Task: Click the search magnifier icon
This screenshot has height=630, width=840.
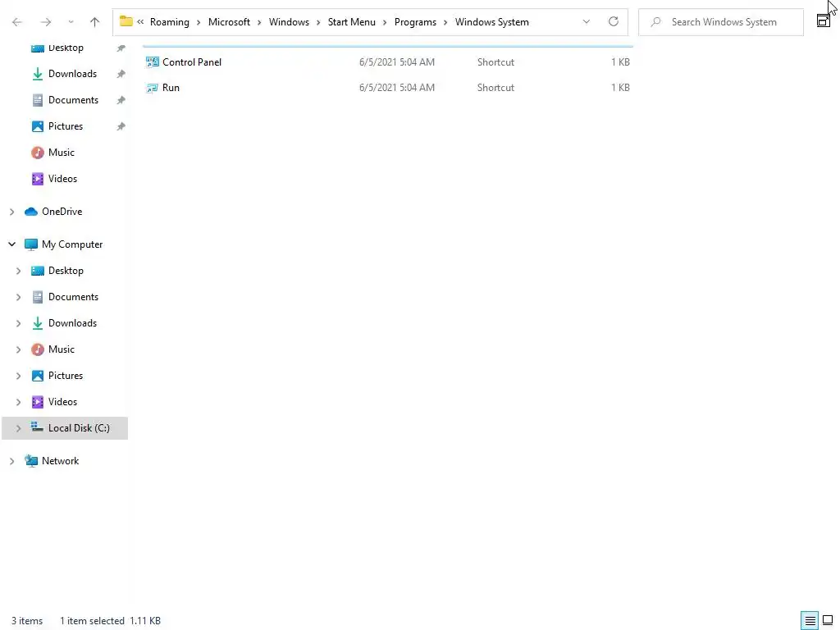Action: pyautogui.click(x=655, y=22)
